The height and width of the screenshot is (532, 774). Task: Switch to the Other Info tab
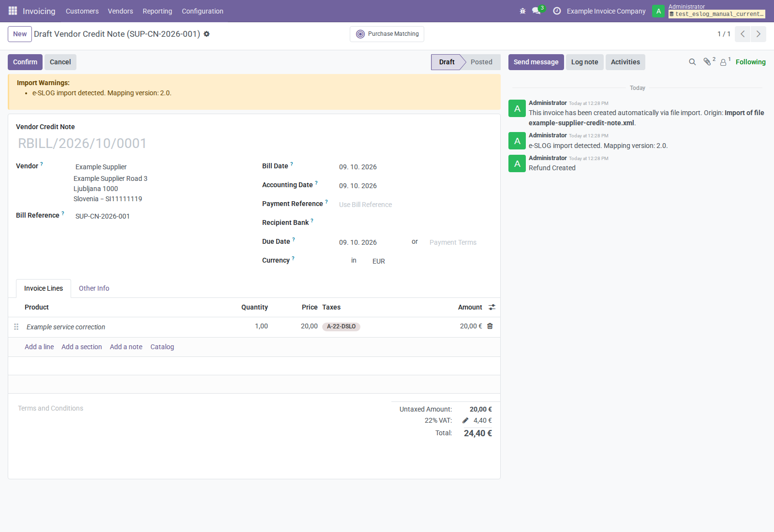pos(94,288)
